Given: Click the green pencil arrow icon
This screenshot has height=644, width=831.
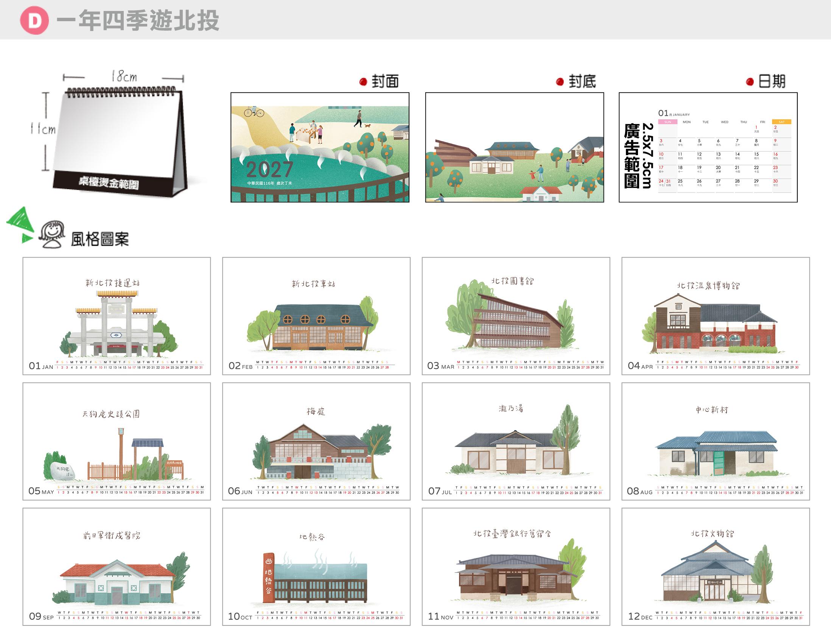Looking at the screenshot, I should [x=20, y=224].
